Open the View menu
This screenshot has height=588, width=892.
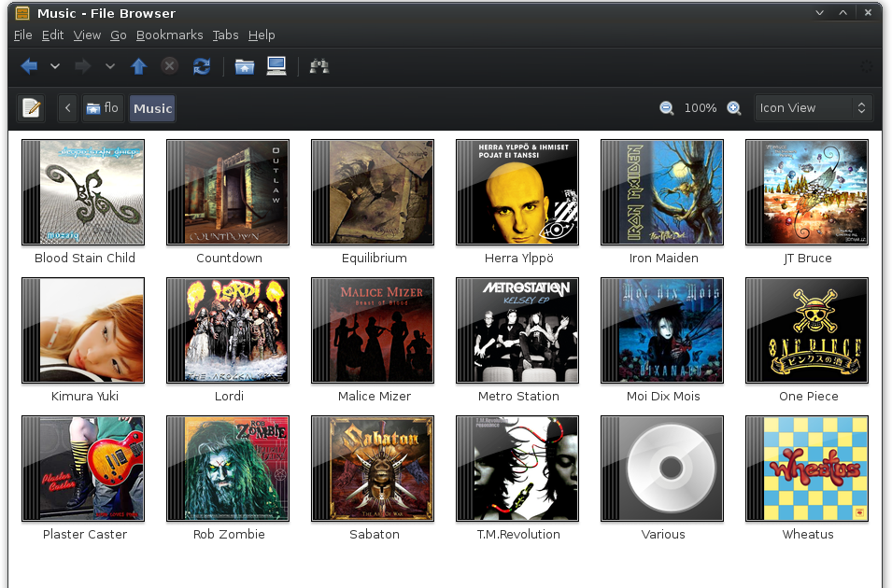click(87, 35)
